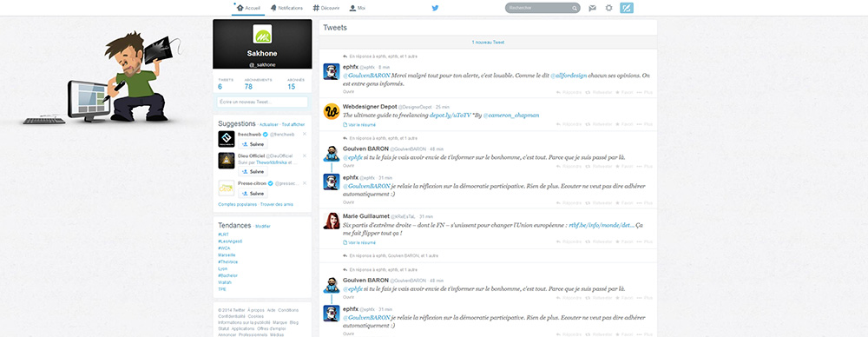
Task: Open the Lyon trend
Action: 222,269
